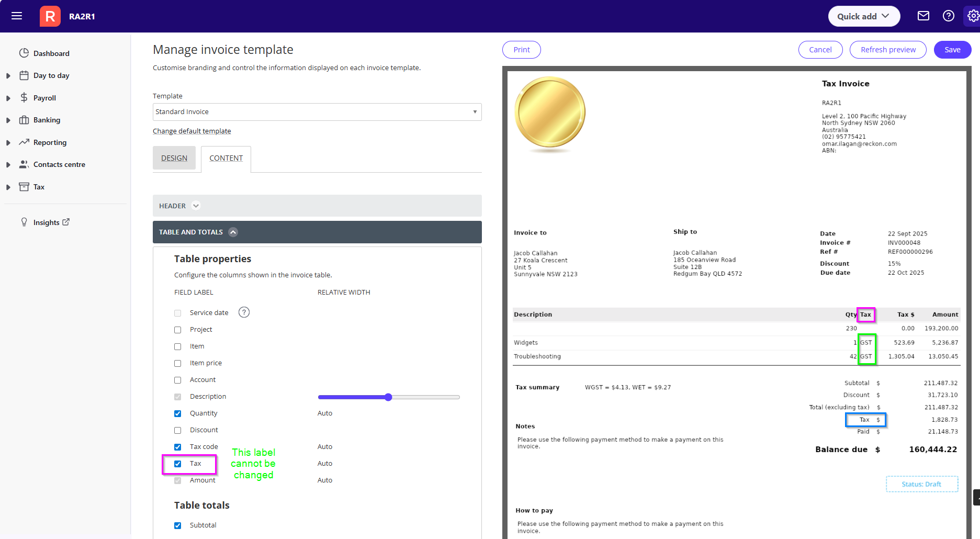
Task: Click the Table totals heading
Action: [x=202, y=505]
